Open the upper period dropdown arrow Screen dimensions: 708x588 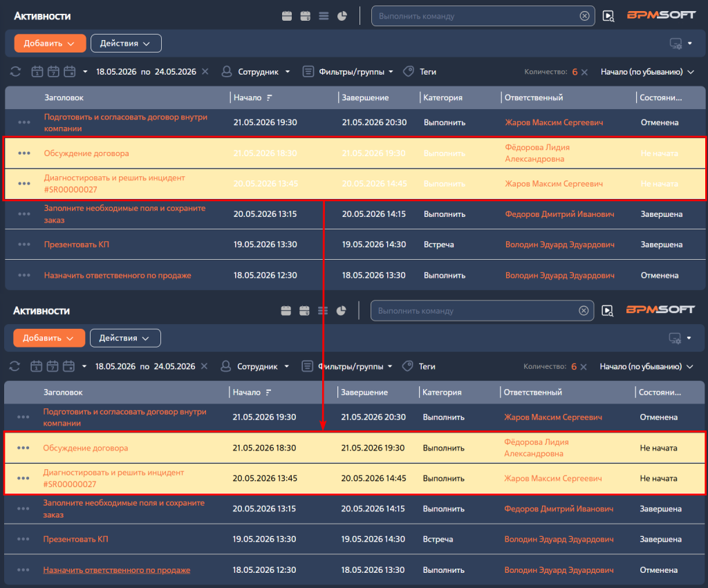pyautogui.click(x=85, y=72)
